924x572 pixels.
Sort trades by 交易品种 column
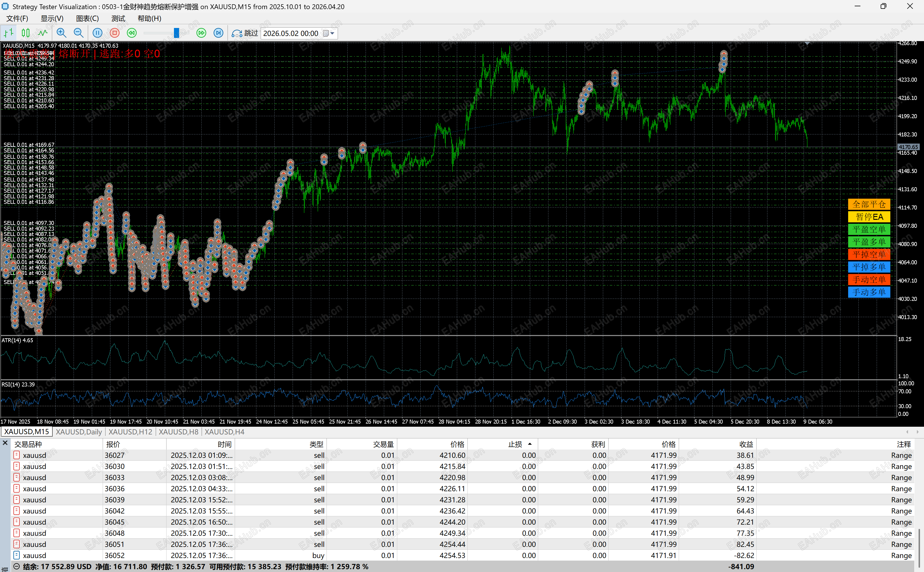coord(57,444)
